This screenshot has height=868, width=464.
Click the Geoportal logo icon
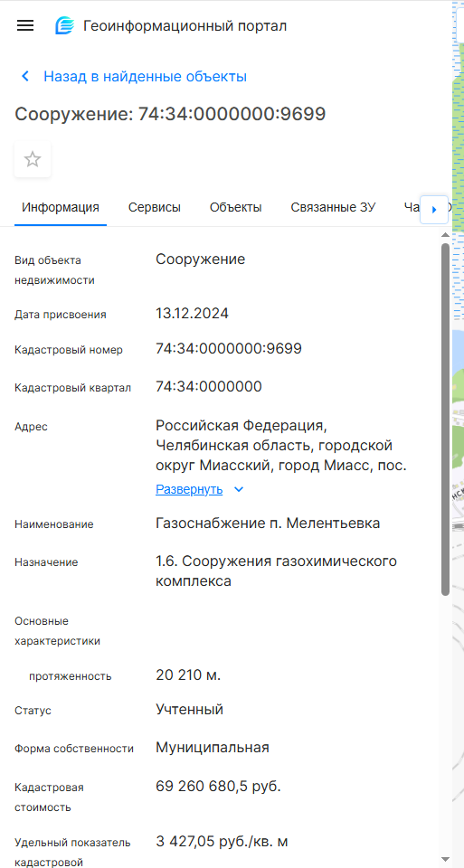pyautogui.click(x=64, y=25)
